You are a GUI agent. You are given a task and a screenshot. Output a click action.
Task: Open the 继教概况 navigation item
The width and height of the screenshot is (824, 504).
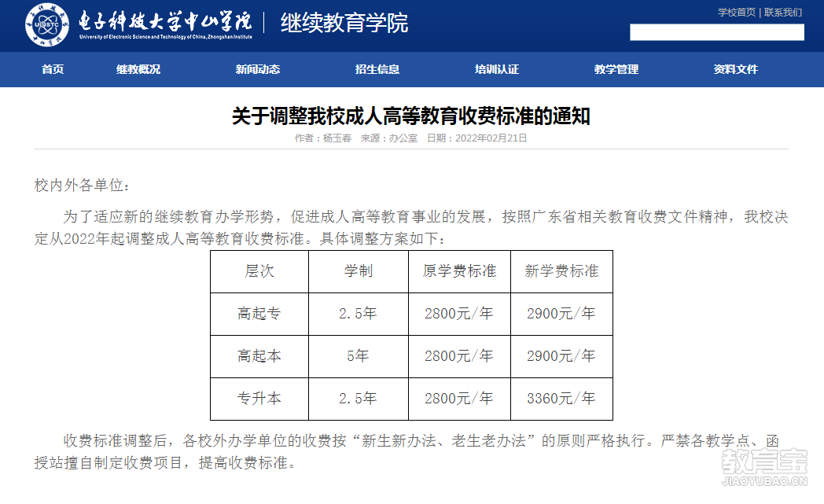click(x=138, y=69)
